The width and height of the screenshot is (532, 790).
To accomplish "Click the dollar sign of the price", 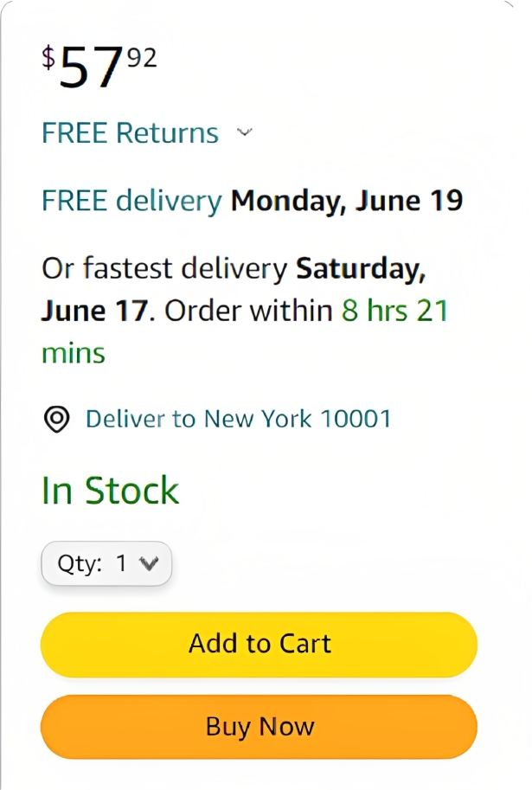I will click(48, 57).
